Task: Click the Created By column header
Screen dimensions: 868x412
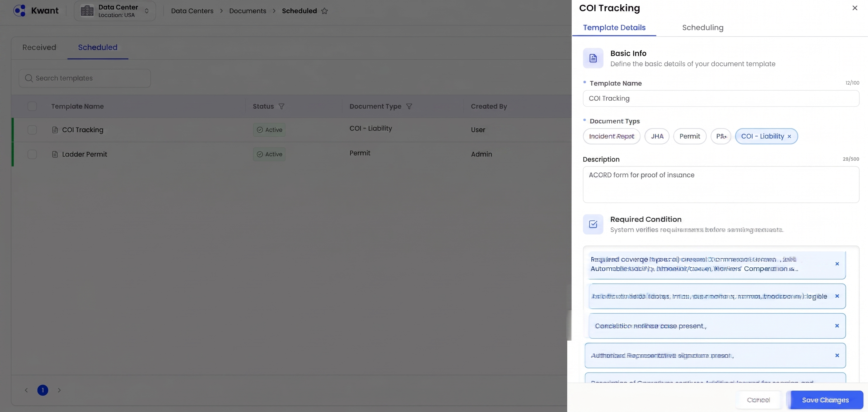Action: click(x=489, y=107)
